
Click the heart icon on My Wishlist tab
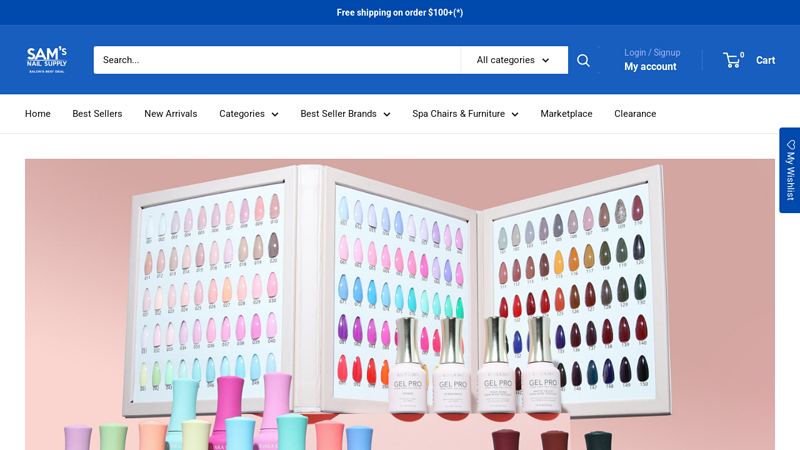[x=790, y=145]
